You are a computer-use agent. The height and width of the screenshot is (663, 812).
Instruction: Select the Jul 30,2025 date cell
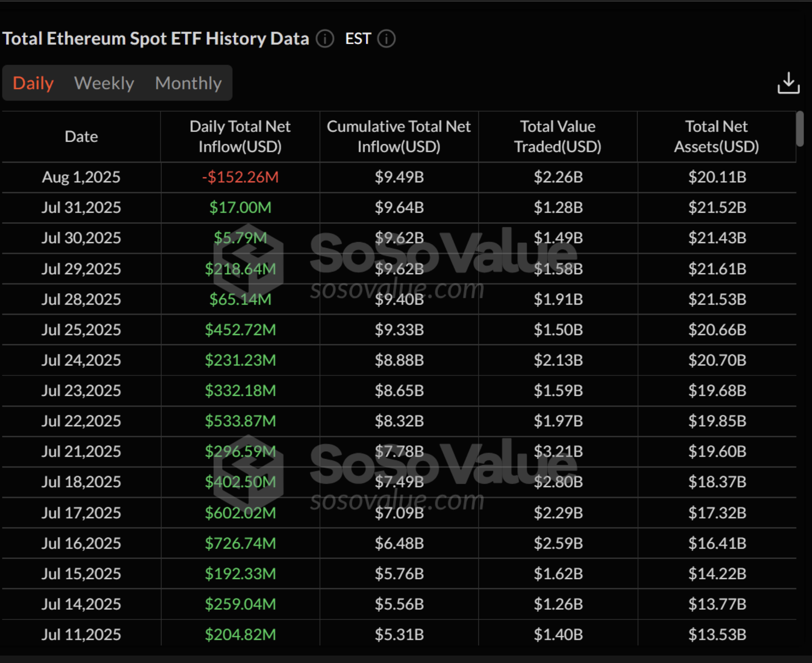coord(81,238)
